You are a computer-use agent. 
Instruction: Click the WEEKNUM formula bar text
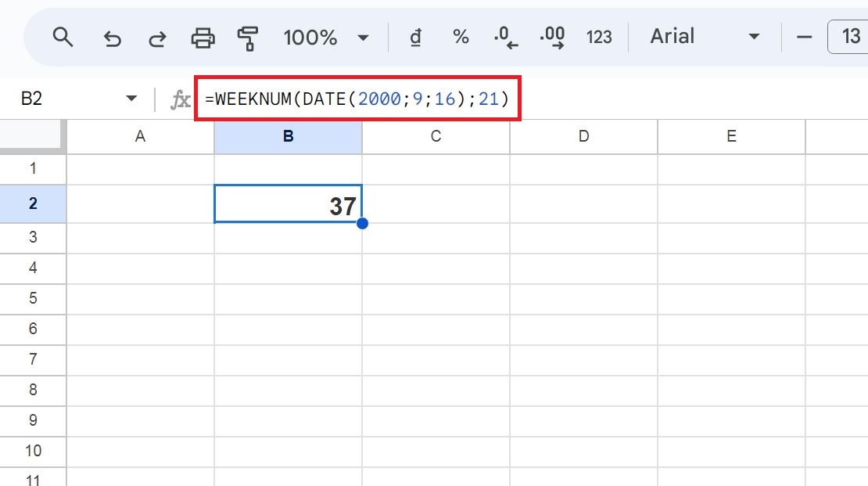[357, 99]
